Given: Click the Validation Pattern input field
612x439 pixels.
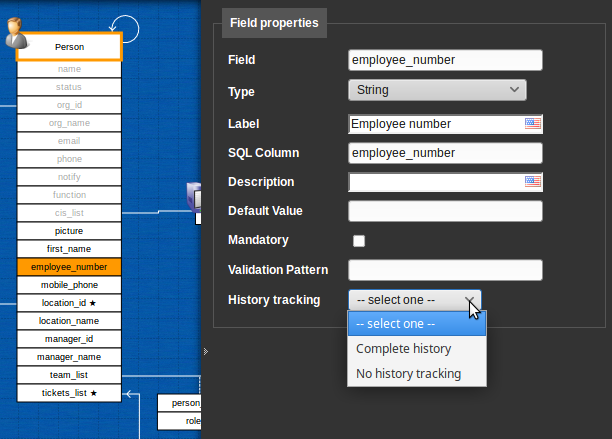Looking at the screenshot, I should pyautogui.click(x=445, y=270).
